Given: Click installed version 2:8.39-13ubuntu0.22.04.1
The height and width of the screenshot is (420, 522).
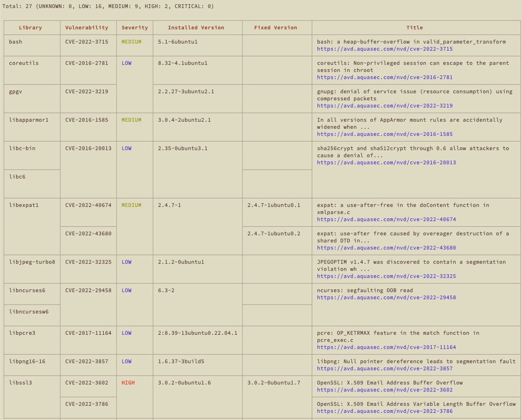Looking at the screenshot, I should 198,333.
